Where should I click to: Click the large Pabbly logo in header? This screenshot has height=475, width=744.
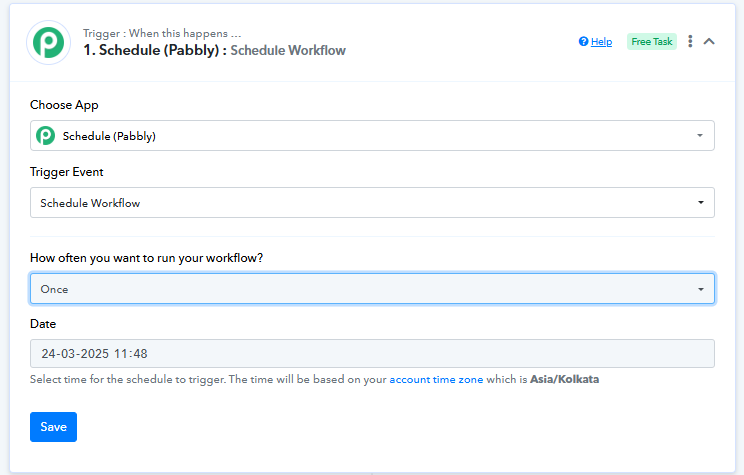click(48, 43)
